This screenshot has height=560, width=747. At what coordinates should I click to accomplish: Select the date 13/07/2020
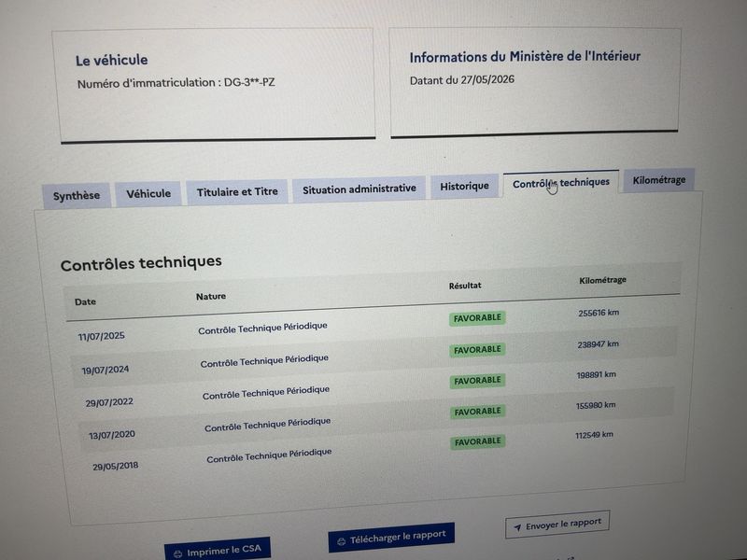pyautogui.click(x=112, y=435)
